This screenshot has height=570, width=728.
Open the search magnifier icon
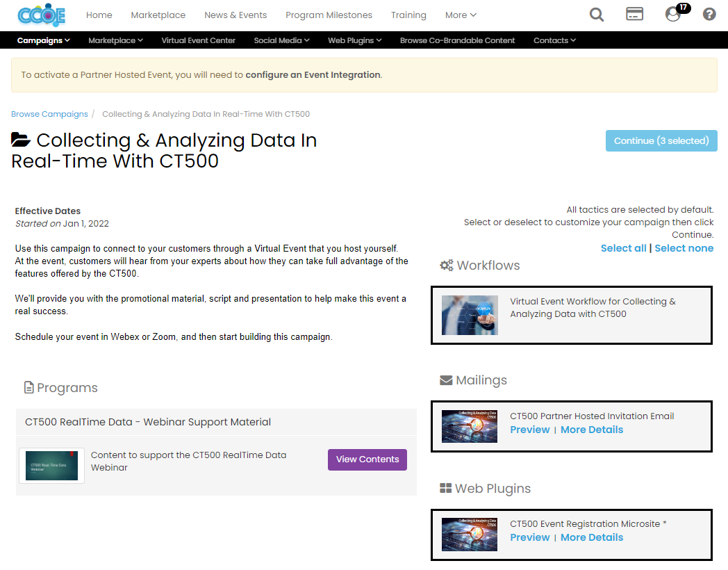[597, 15]
